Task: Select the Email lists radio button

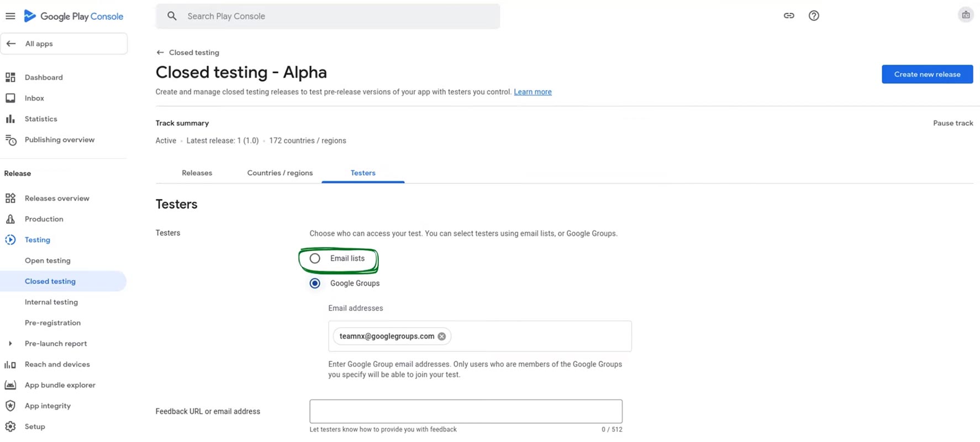Action: point(315,259)
